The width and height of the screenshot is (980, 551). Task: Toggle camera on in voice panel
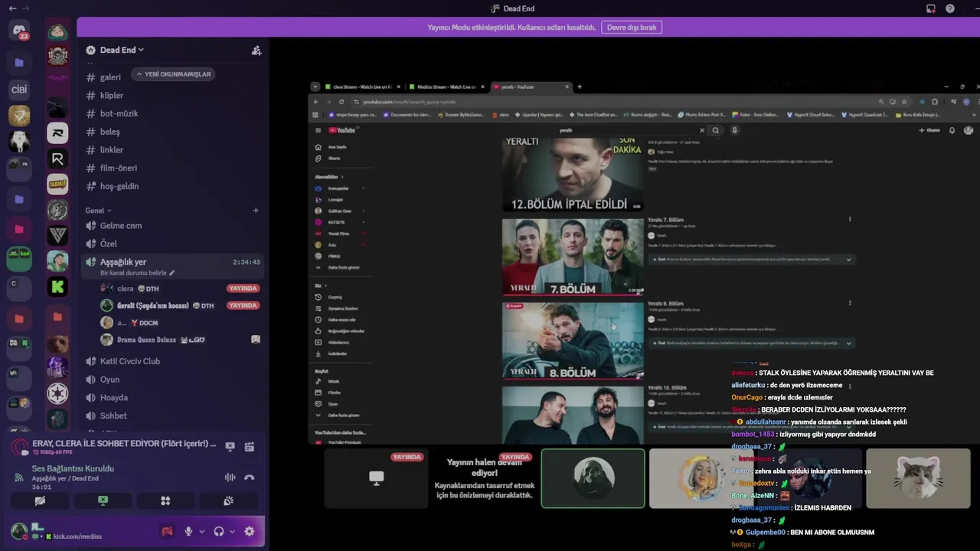coord(40,500)
